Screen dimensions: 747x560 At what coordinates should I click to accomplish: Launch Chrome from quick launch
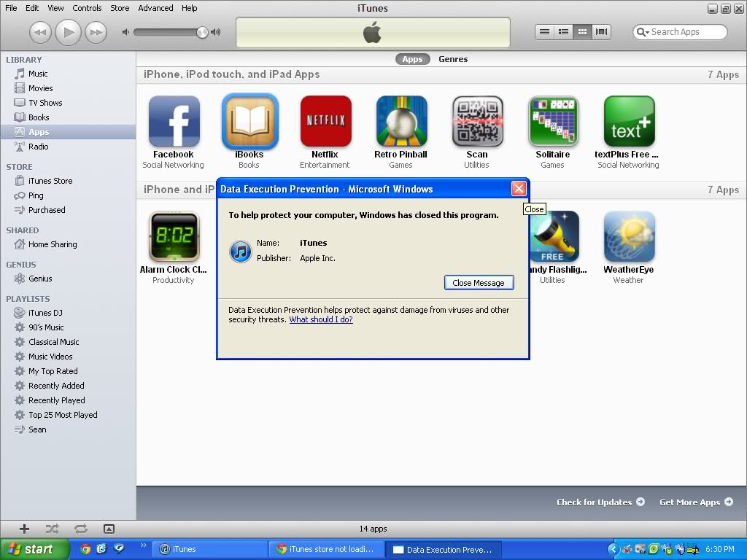(x=85, y=549)
